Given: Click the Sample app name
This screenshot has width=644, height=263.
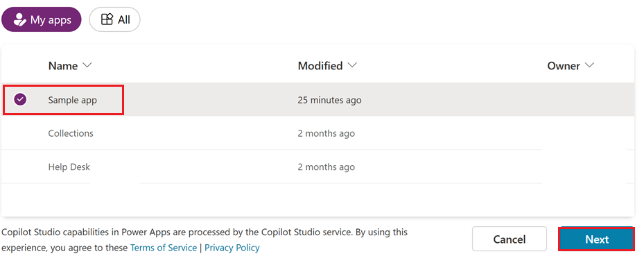Looking at the screenshot, I should 72,100.
